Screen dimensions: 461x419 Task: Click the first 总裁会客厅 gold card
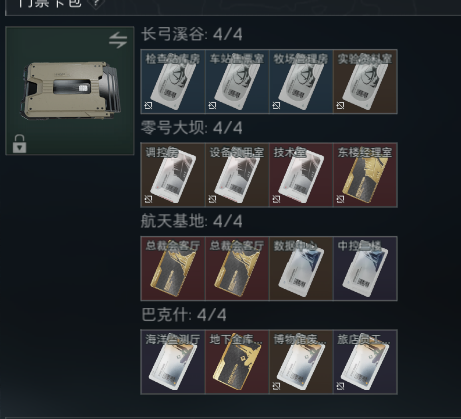click(x=173, y=269)
